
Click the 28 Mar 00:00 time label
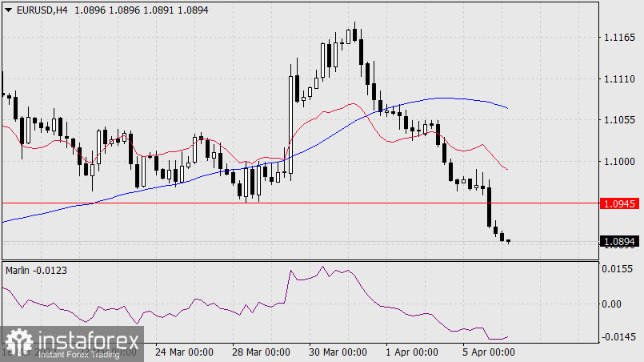pos(261,352)
